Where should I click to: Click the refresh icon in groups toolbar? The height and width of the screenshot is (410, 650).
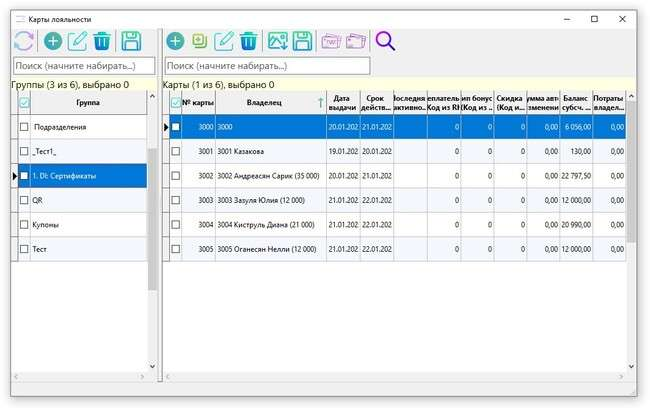point(24,41)
